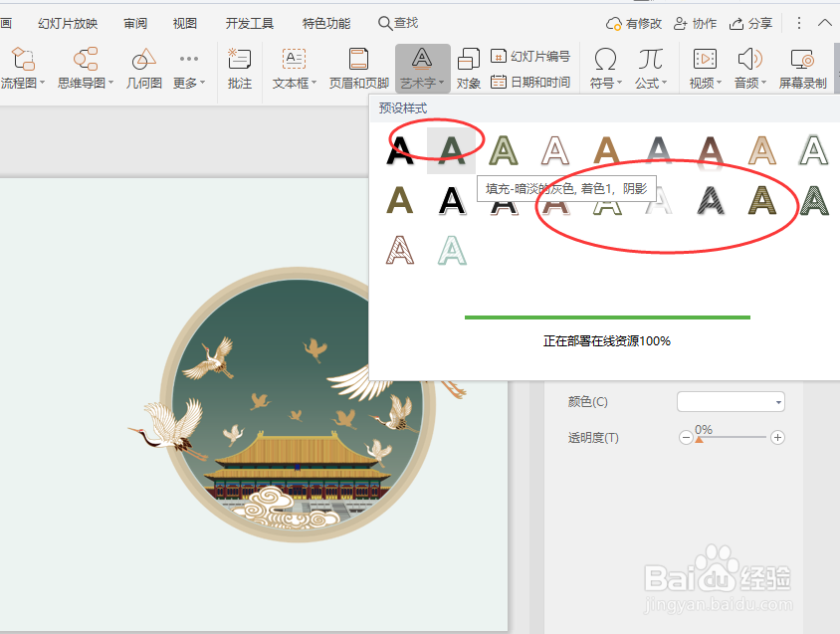Expand the 流程图 dropdown arrow

(43, 83)
